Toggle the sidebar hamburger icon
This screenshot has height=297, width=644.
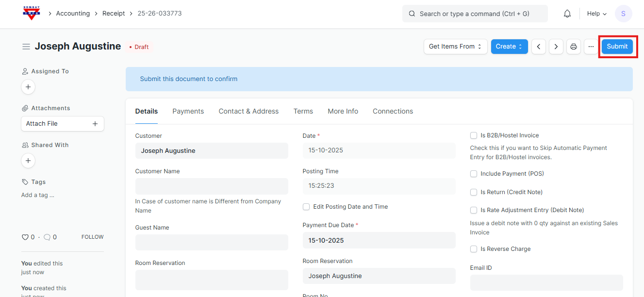tap(26, 47)
